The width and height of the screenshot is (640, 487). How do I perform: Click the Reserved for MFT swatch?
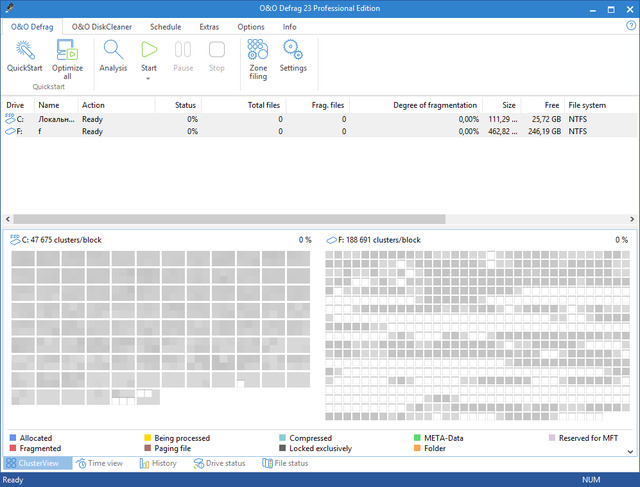552,438
